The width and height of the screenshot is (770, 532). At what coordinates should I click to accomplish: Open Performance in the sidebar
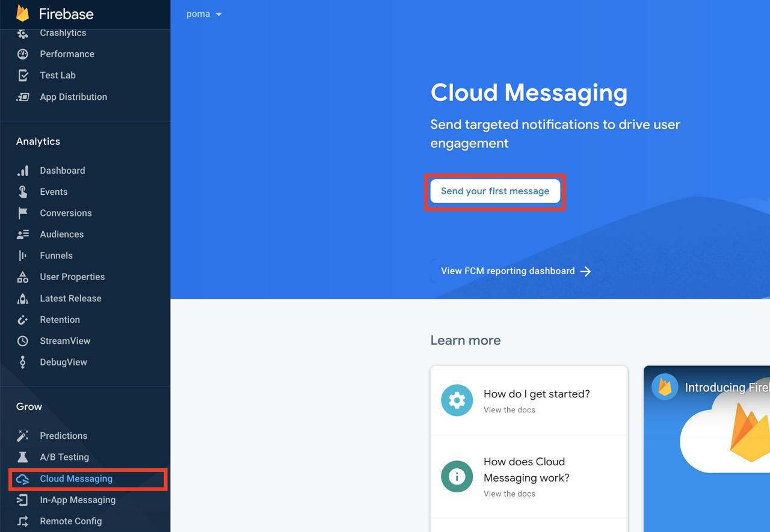67,54
